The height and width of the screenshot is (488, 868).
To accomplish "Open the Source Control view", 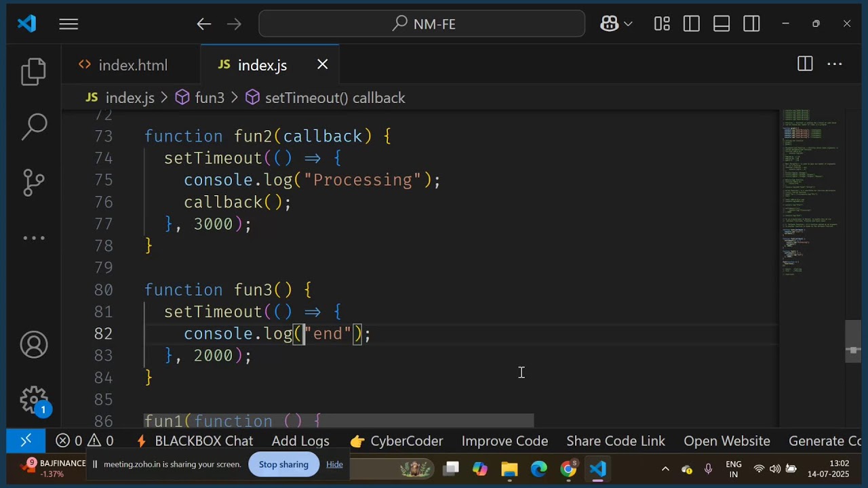I will pos(33,182).
